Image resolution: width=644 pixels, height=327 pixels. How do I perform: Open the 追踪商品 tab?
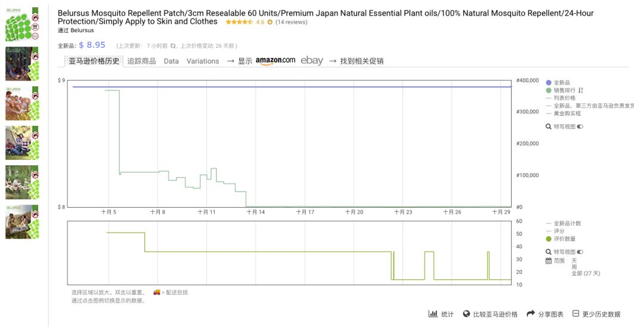click(141, 61)
